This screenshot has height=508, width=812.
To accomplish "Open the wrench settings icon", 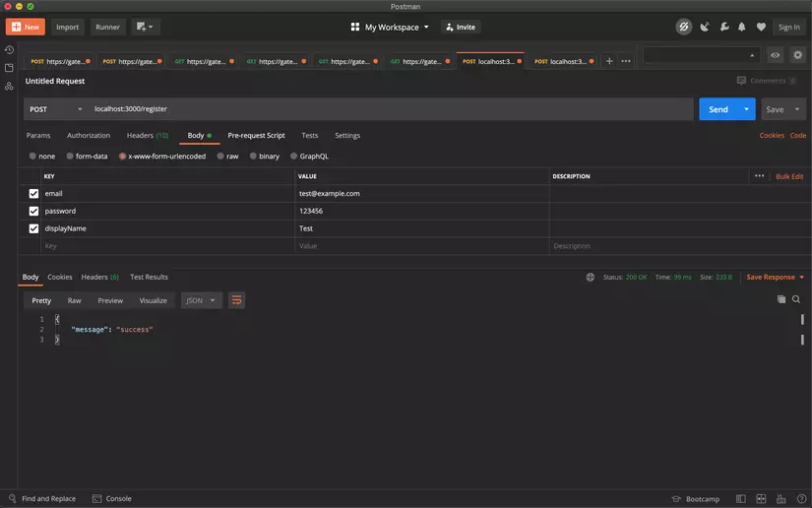I will [724, 27].
